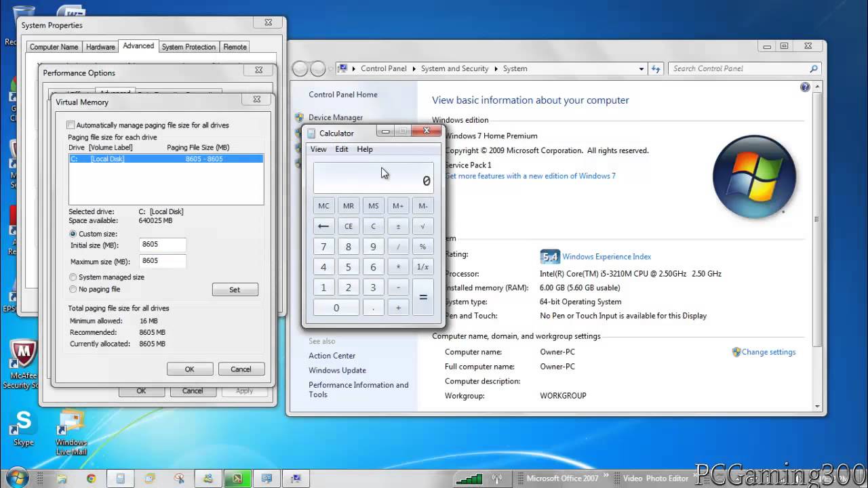Click the calculator number 7 key
The image size is (868, 488).
323,247
